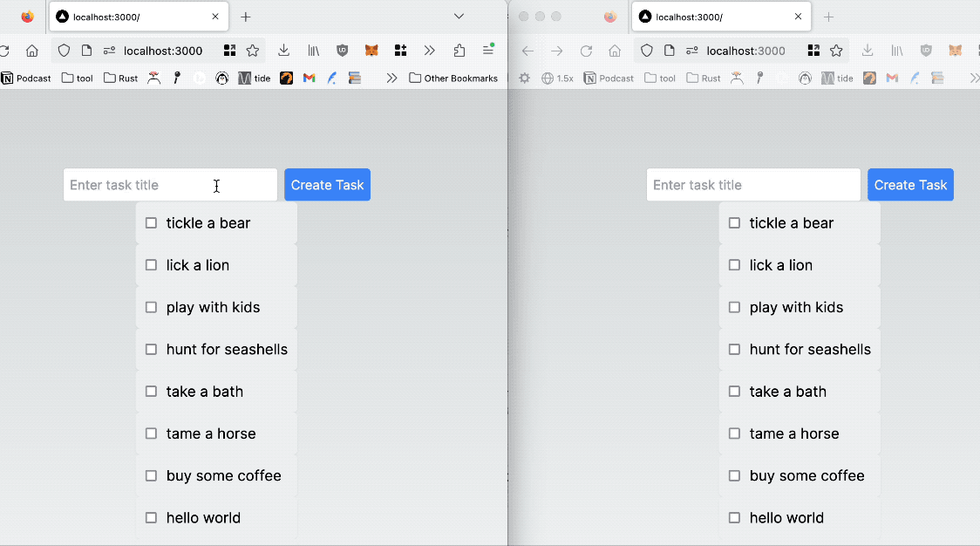Click the Notion Podcast bookmark in left window
Screen dimensions: 980x546
pos(26,78)
